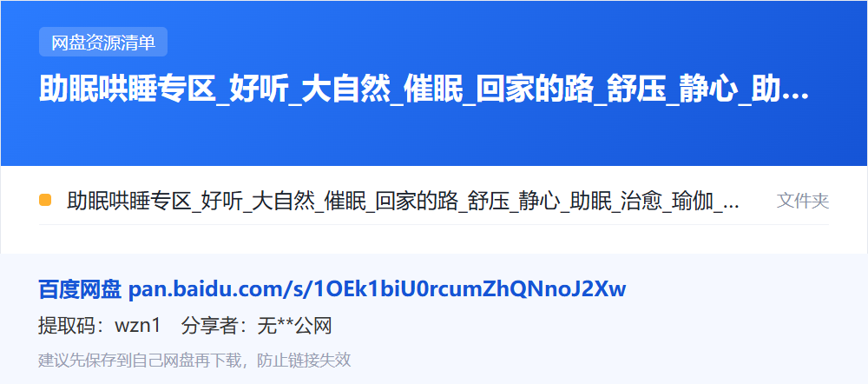Click the 1OEk1biU0rcumZhQNnoJ2Xw share ID
The height and width of the screenshot is (384, 868).
[x=470, y=289]
